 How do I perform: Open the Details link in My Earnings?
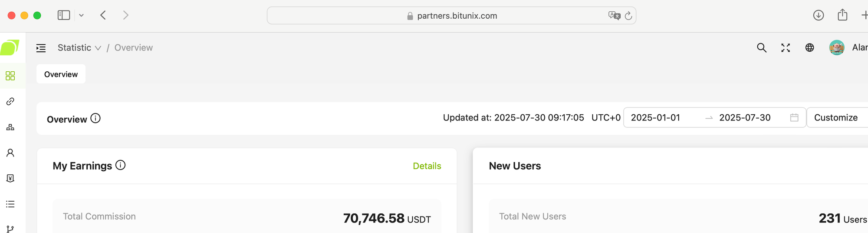click(427, 166)
